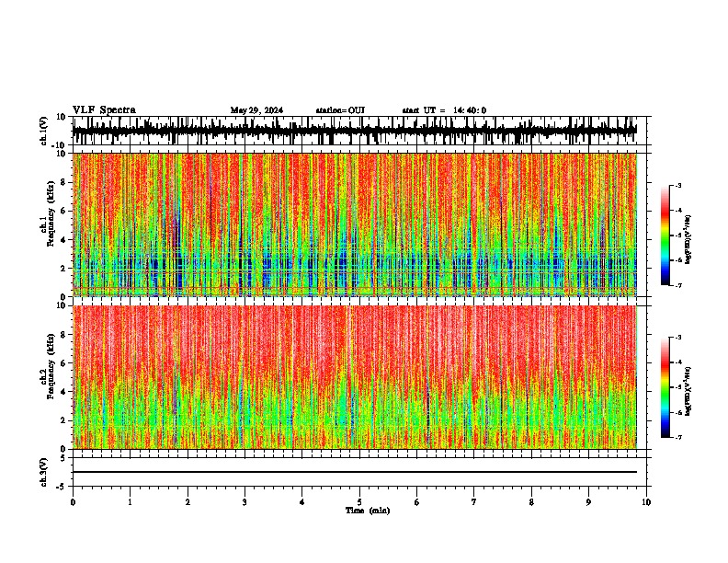The height and width of the screenshot is (563, 728).
Task: Click the ch.1 color scale bar
Action: [x=665, y=236]
